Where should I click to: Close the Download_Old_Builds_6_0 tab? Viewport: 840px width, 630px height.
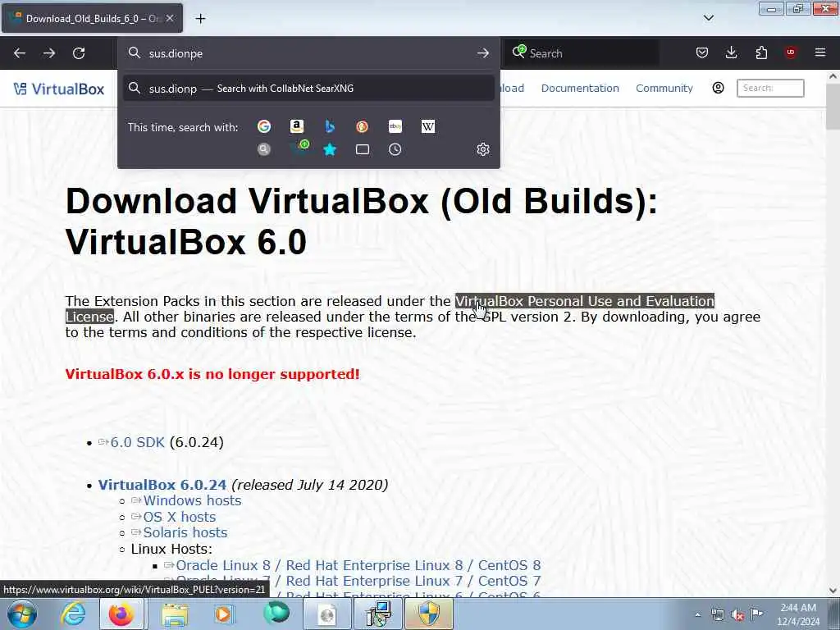pyautogui.click(x=170, y=18)
